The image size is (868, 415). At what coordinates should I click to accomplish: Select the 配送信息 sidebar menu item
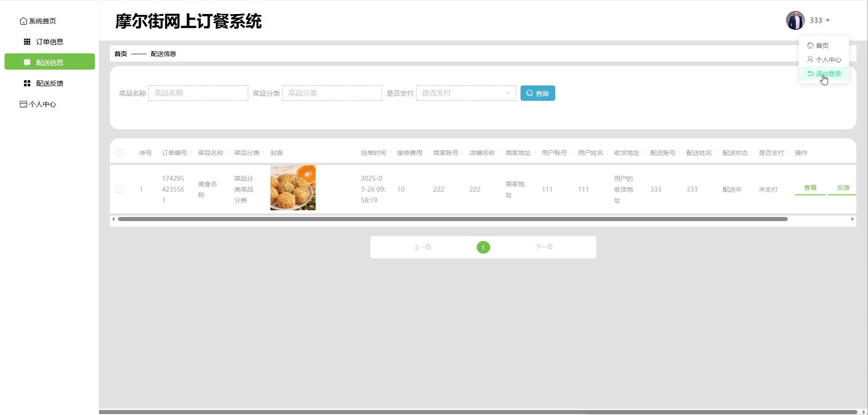click(x=50, y=62)
